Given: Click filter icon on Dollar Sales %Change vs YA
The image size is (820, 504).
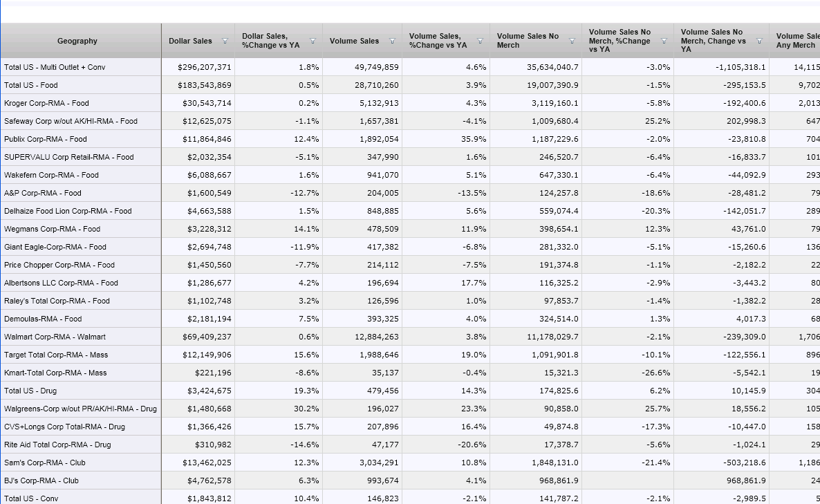Looking at the screenshot, I should pos(313,41).
